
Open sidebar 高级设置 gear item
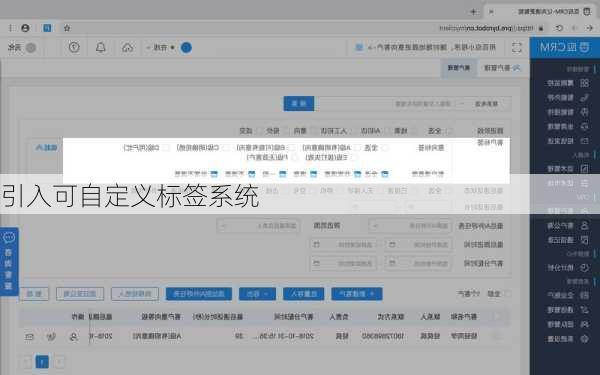tap(567, 339)
